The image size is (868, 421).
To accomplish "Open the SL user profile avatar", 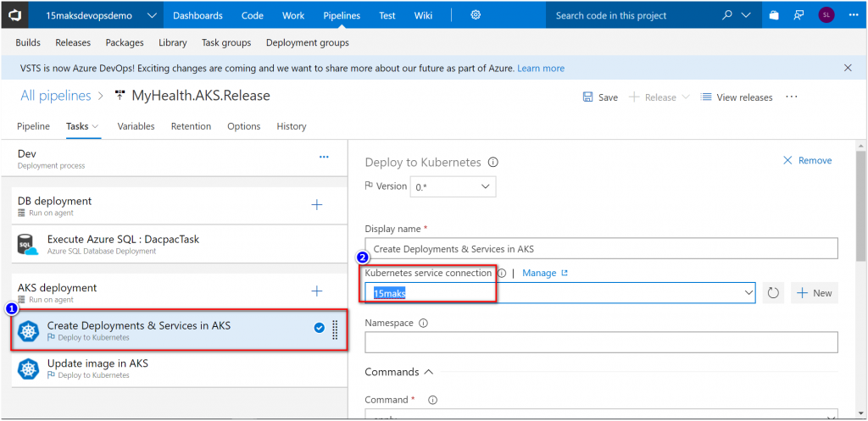I will (x=826, y=15).
